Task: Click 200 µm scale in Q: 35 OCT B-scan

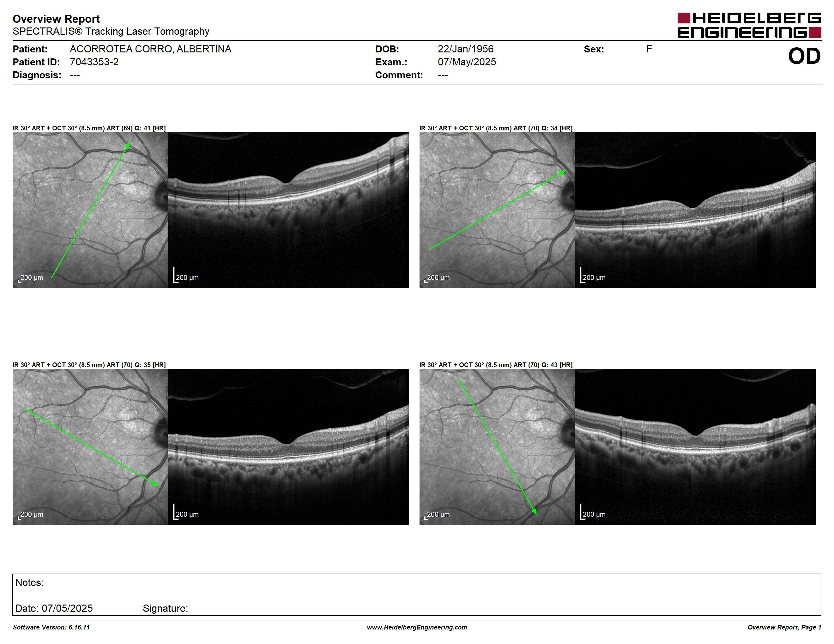Action: tap(186, 512)
